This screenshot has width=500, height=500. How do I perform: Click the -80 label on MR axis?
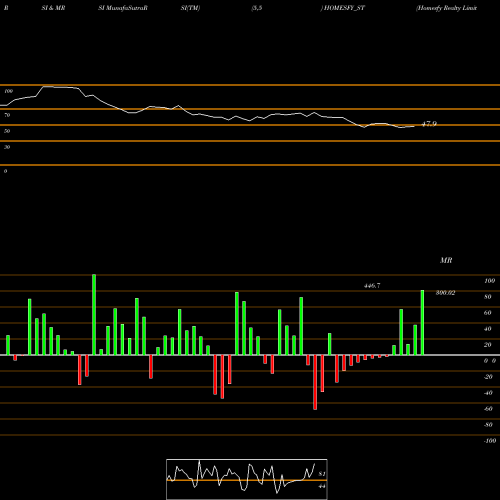[x=488, y=425]
